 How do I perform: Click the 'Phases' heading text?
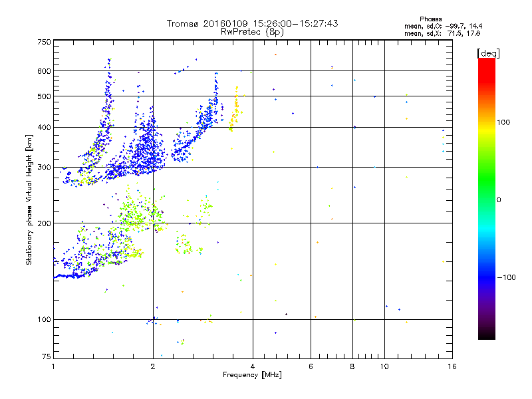point(430,19)
